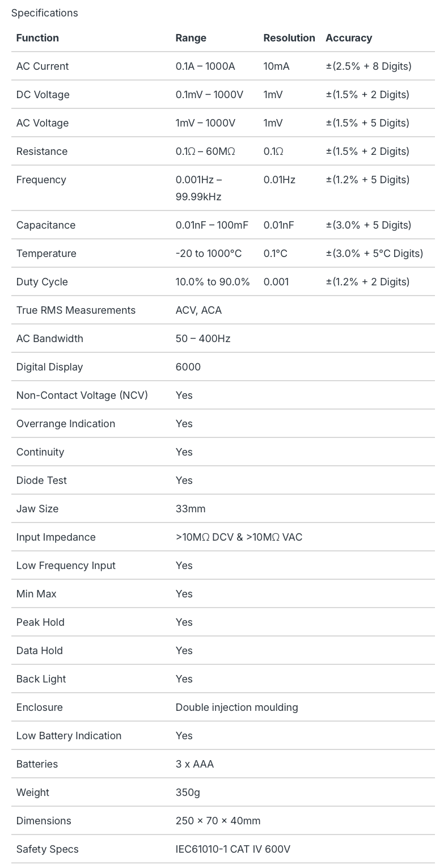Click the DC Voltage range value
The image size is (448, 868).
click(209, 95)
